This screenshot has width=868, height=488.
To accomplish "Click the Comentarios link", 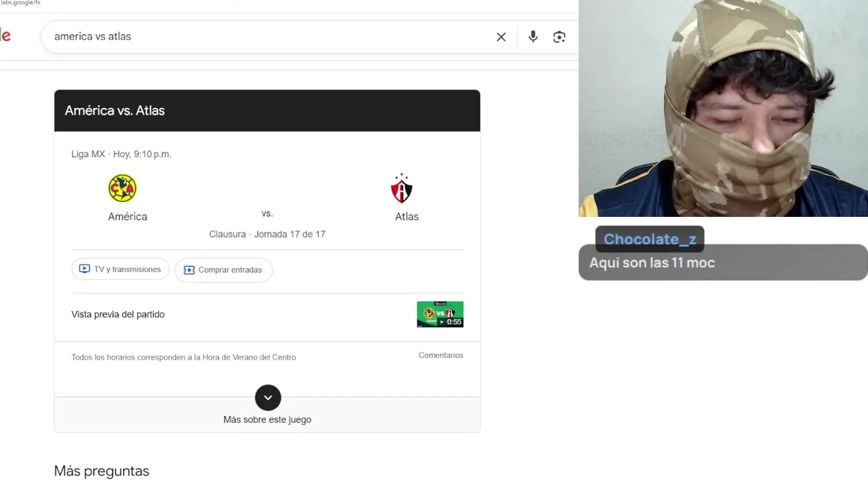I will [441, 355].
